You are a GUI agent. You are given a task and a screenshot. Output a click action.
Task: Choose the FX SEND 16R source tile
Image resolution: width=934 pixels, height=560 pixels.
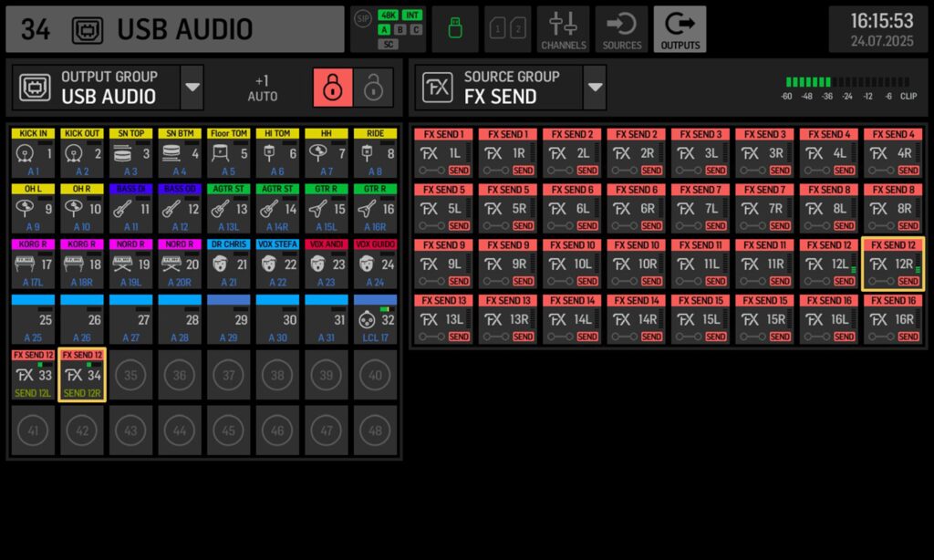(x=893, y=318)
